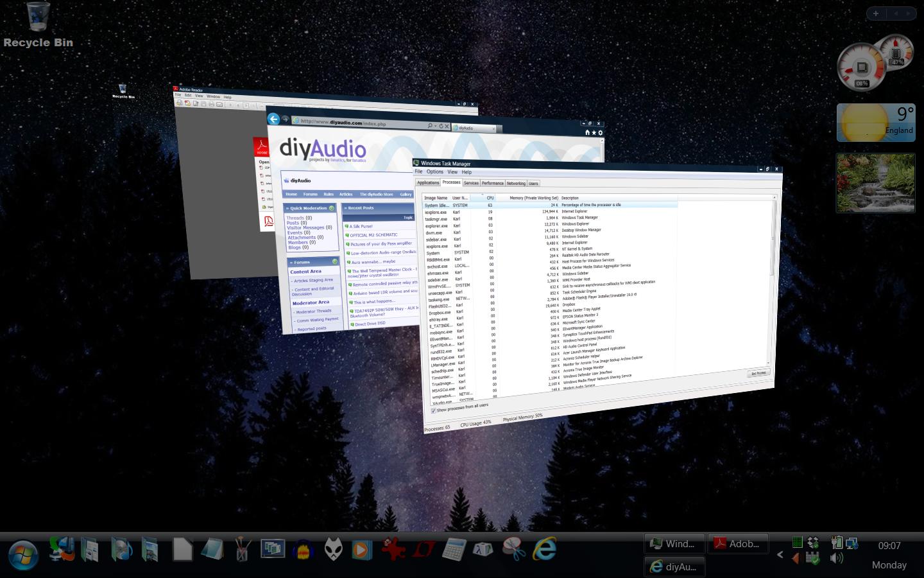
Task: Open the Switch between windows taskbar icon
Action: point(273,549)
